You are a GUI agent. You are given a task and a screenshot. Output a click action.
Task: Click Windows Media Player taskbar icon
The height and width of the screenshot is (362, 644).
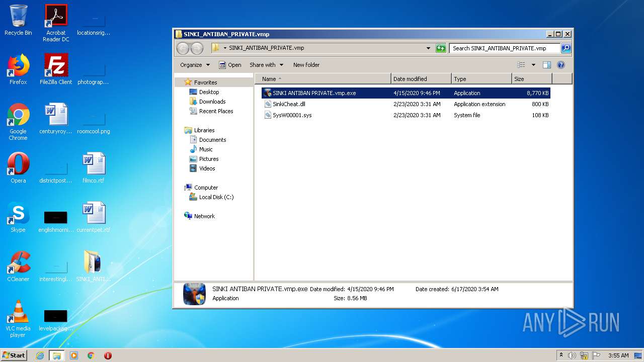pos(74,355)
